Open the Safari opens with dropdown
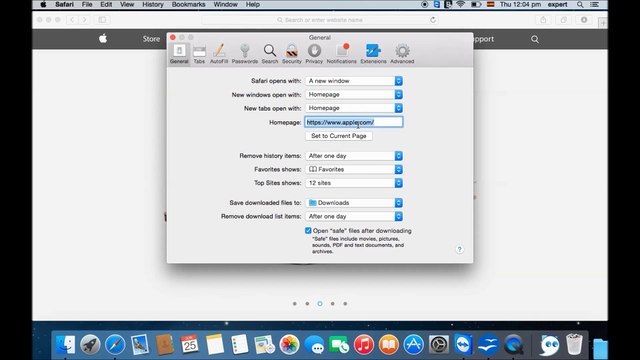640x360 pixels. tap(354, 81)
